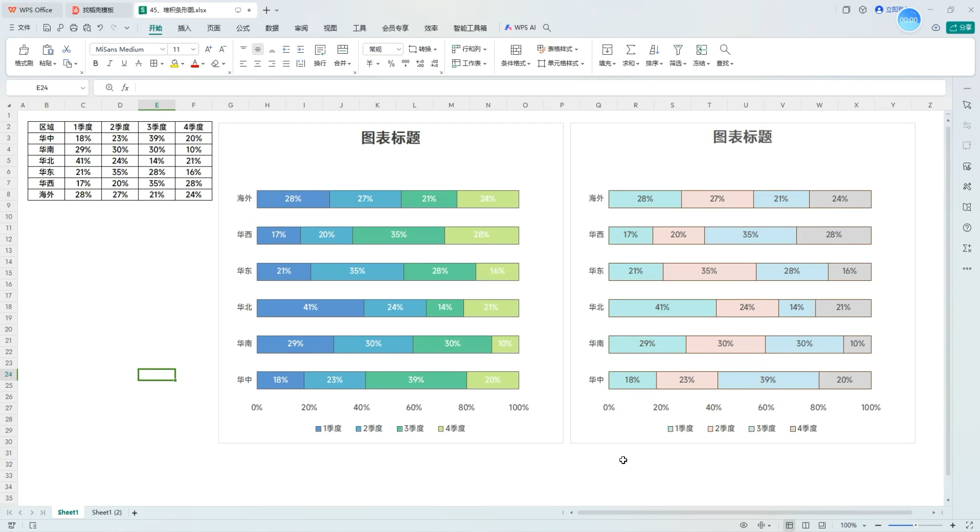Toggle Underline formatting
980x532 pixels.
tap(124, 64)
